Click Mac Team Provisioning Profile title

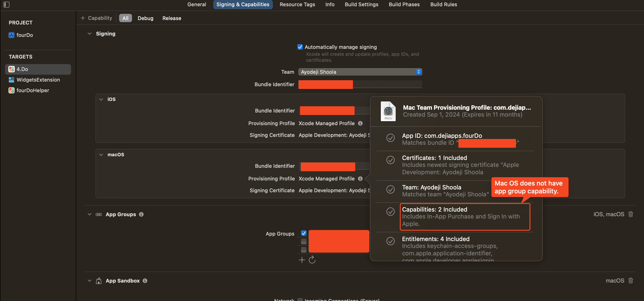pyautogui.click(x=467, y=108)
